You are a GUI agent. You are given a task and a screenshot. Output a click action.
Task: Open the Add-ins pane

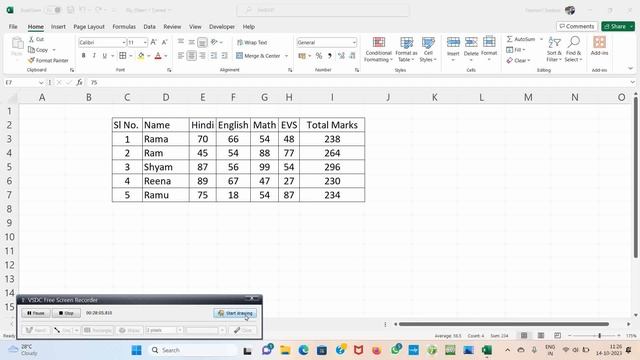click(x=599, y=46)
